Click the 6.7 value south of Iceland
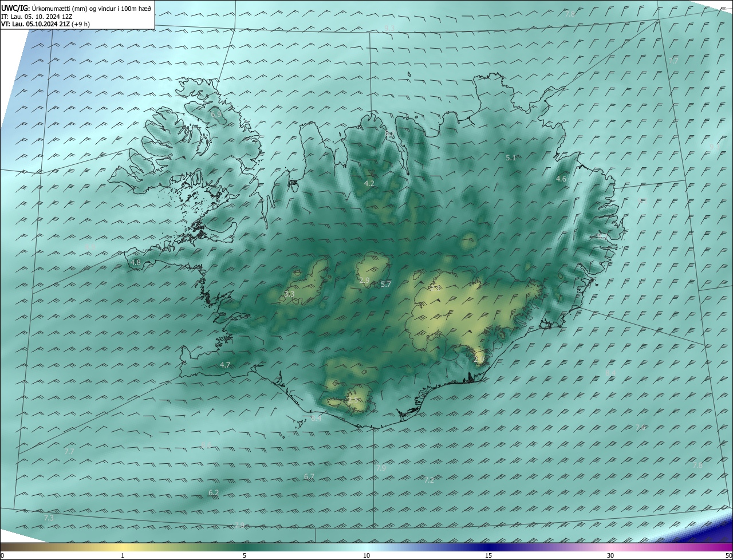 pos(309,476)
